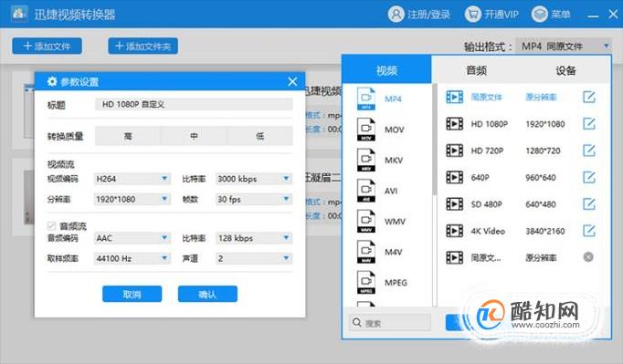Edit the HD 1080P preset icon
This screenshot has height=364, width=623.
coord(589,123)
